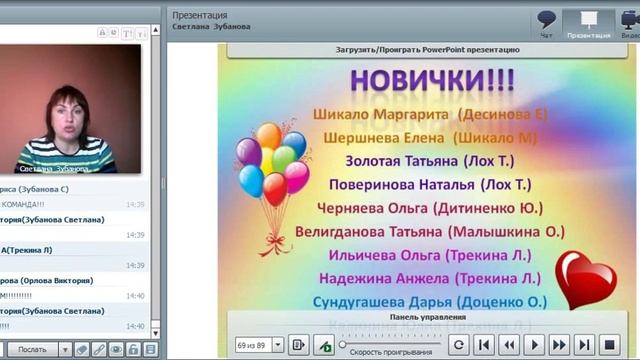Click presenter name Светлана Зубанова in header
640x360 pixels.
click(x=211, y=27)
